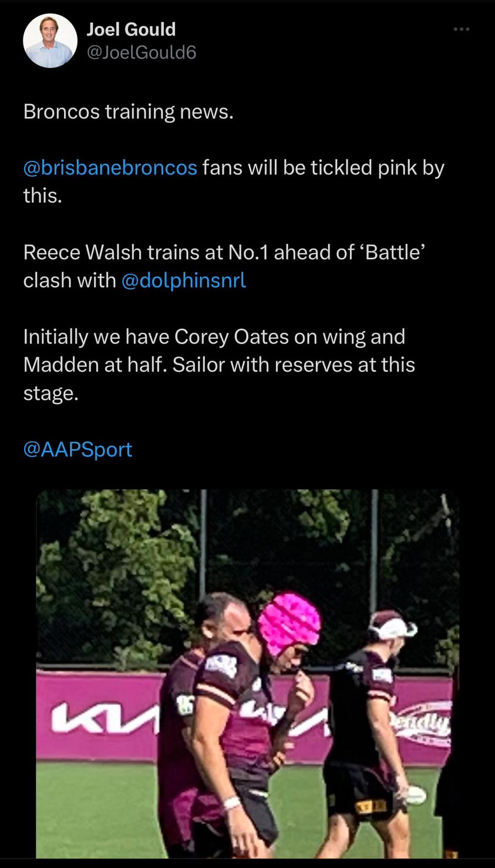
Task: Open the three-dot more options menu
Action: pyautogui.click(x=462, y=29)
